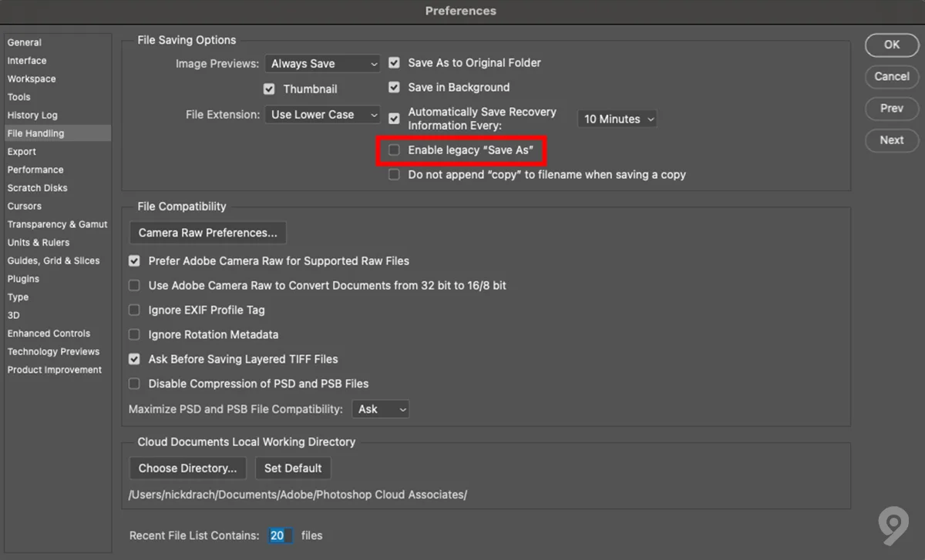The image size is (925, 560).
Task: Check Ignore EXIF Profile Tag
Action: point(134,310)
